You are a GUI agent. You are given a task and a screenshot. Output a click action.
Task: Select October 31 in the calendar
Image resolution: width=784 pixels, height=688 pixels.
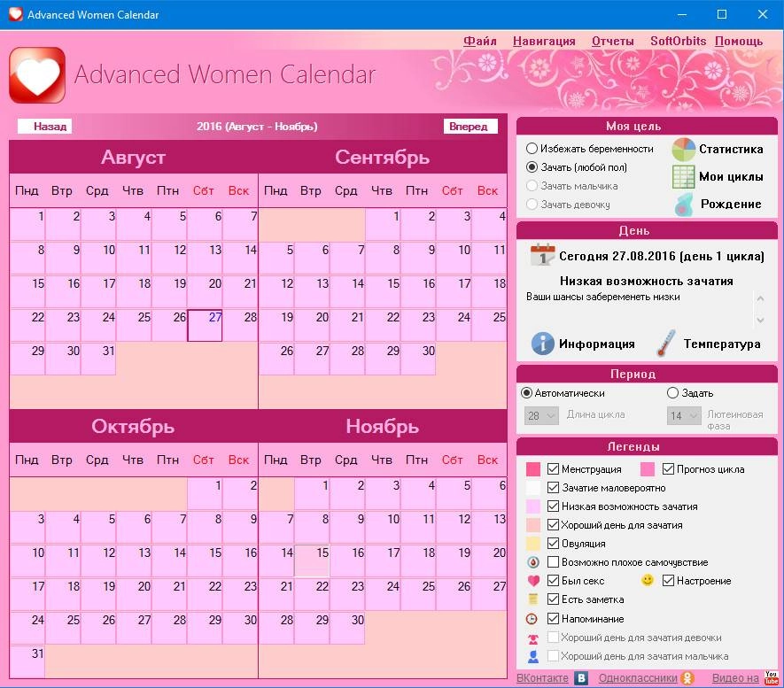(x=27, y=661)
